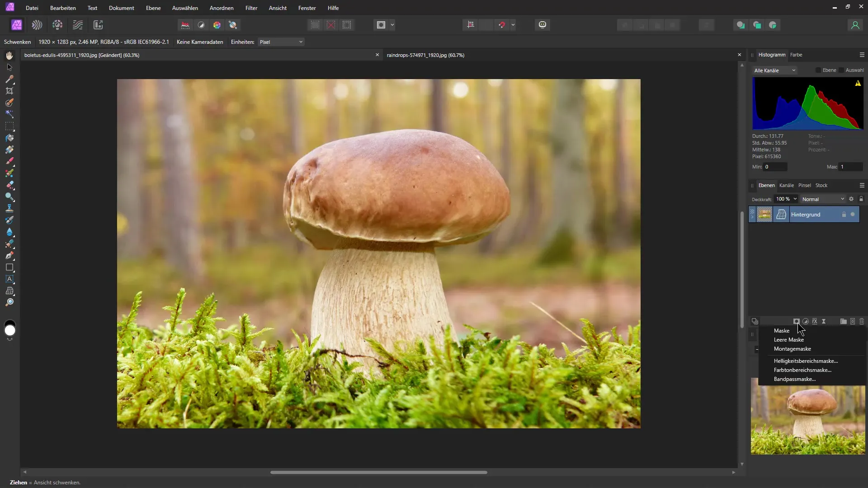Open the Assistant options icon
Screen dimensions: 868x488
point(542,25)
